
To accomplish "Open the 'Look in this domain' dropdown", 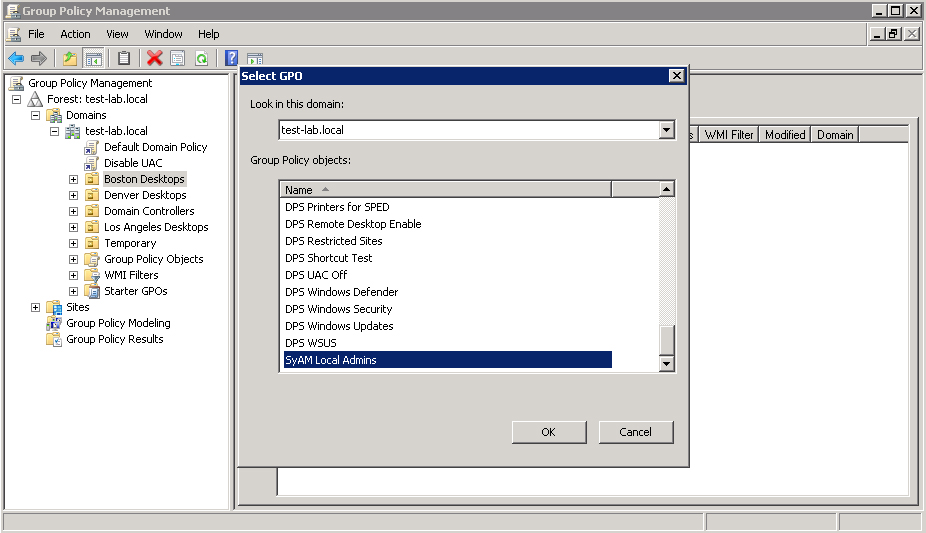I will [x=667, y=130].
